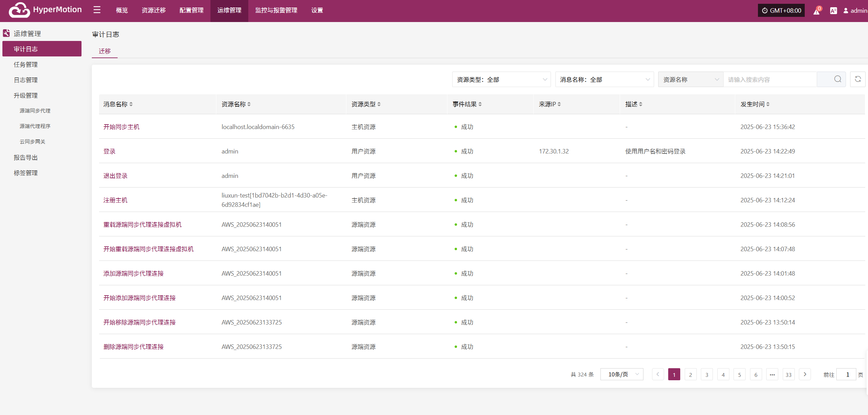The height and width of the screenshot is (415, 868).
Task: Go to previous page arrow
Action: 658,374
